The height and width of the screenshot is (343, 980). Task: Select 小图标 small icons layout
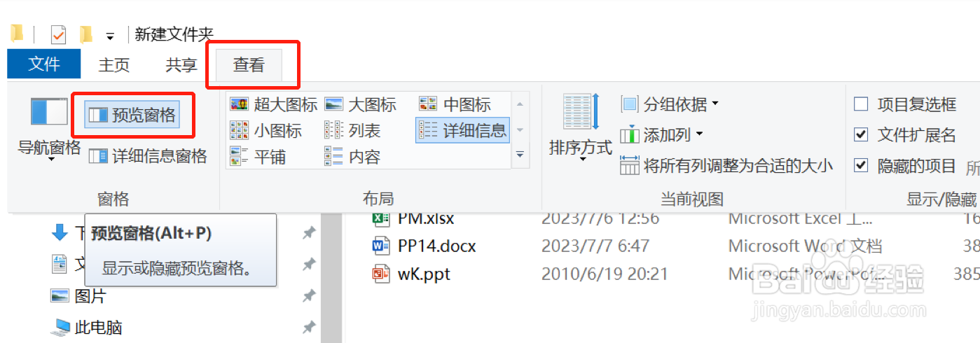(x=266, y=130)
